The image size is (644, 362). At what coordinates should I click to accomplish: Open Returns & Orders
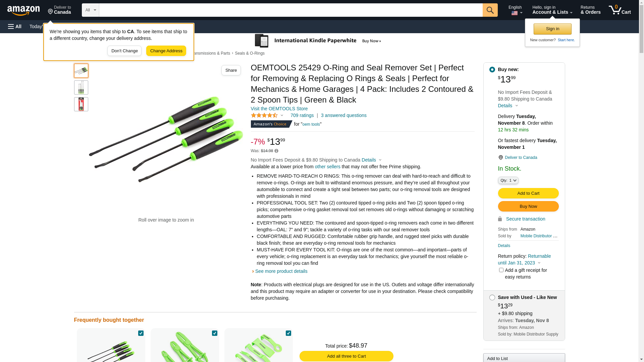(x=590, y=10)
